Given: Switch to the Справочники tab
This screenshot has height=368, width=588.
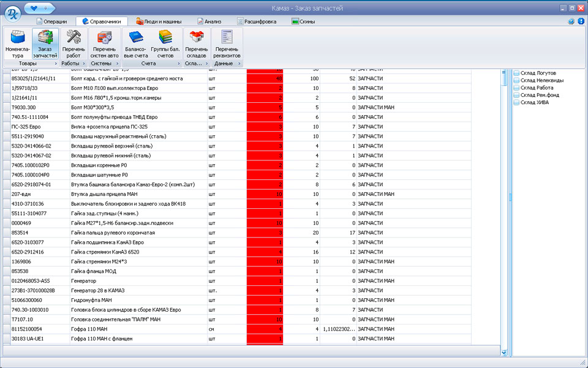Looking at the screenshot, I should click(x=102, y=21).
